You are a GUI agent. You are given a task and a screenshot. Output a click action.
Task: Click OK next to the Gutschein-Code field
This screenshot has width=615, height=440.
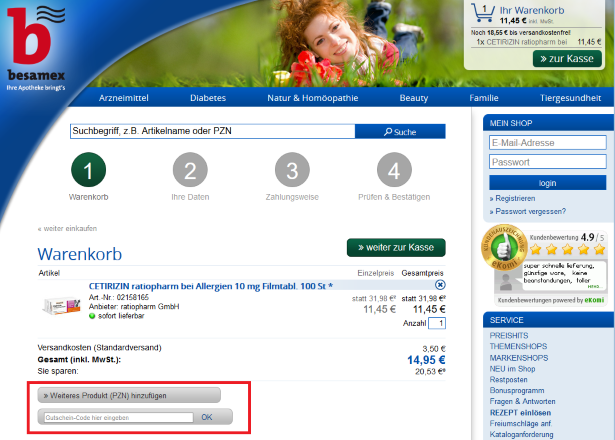tap(207, 417)
